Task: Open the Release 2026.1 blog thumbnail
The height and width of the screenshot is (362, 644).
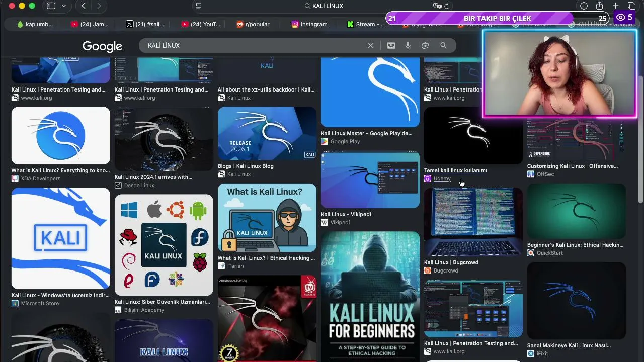Action: coord(267,133)
